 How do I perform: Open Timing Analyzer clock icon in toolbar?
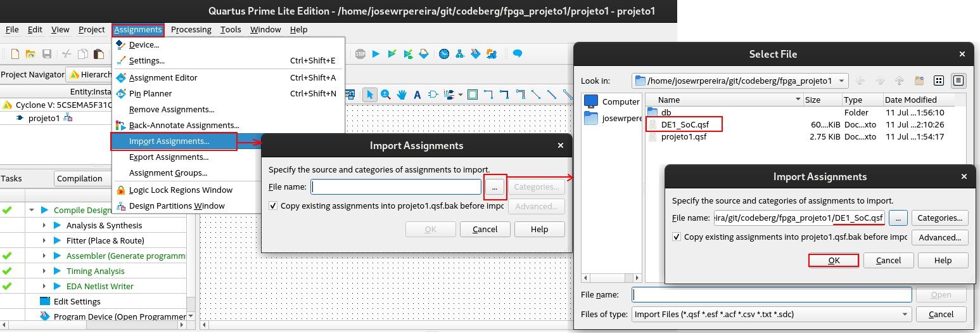click(443, 54)
